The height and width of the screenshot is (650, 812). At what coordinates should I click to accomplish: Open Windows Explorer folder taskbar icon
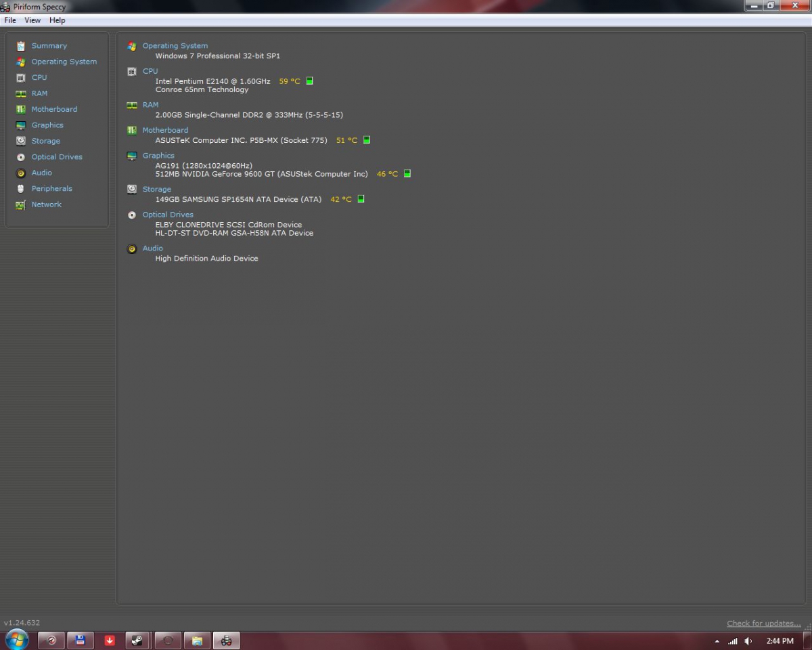197,641
